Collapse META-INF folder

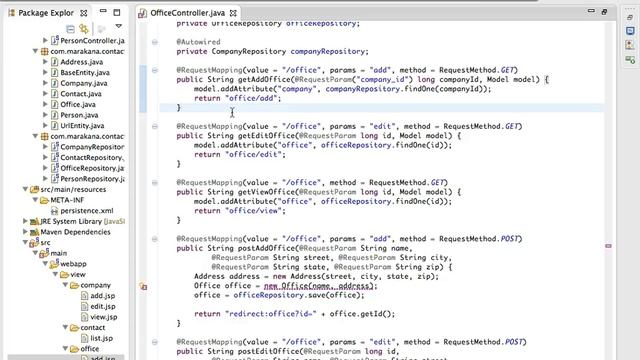(35, 200)
